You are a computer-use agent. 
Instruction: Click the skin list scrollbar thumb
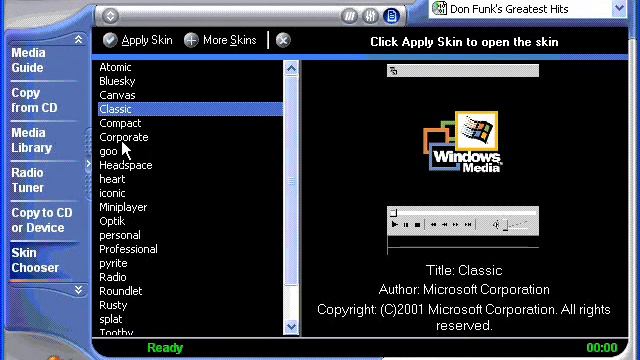click(291, 180)
